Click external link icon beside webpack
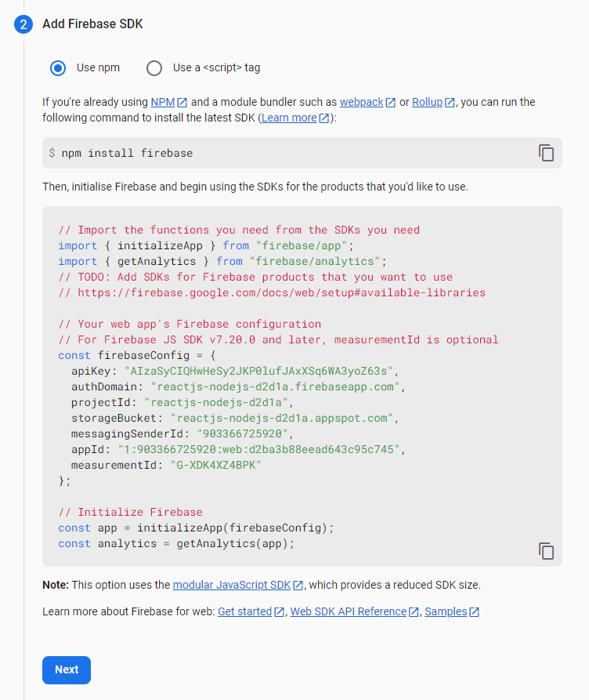 [391, 103]
